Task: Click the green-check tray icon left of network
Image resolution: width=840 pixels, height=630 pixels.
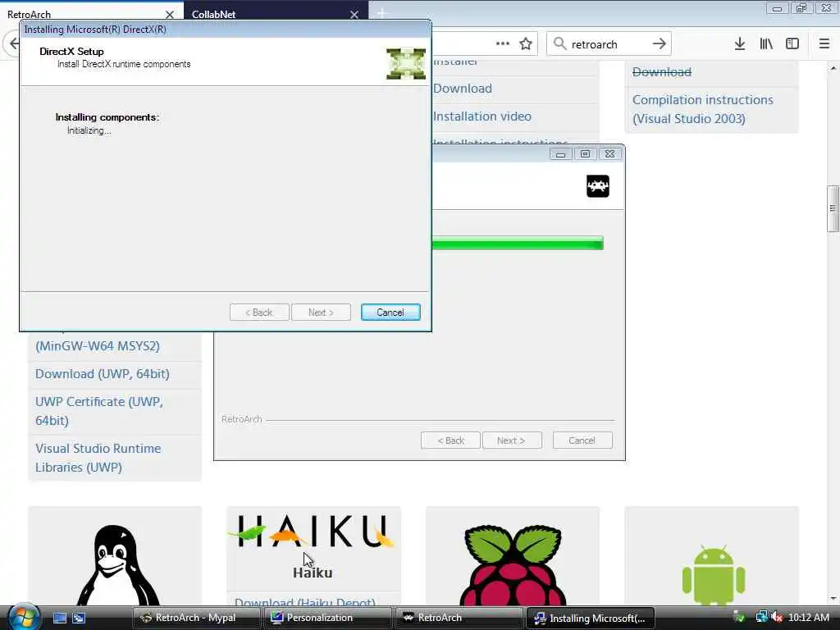Action: pos(739,618)
